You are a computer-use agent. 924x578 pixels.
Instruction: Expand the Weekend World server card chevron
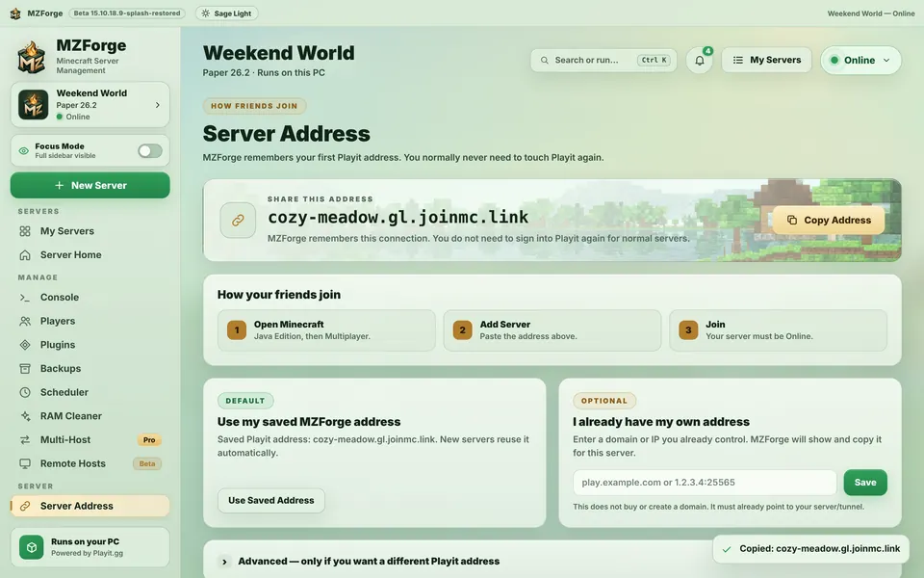(x=157, y=105)
